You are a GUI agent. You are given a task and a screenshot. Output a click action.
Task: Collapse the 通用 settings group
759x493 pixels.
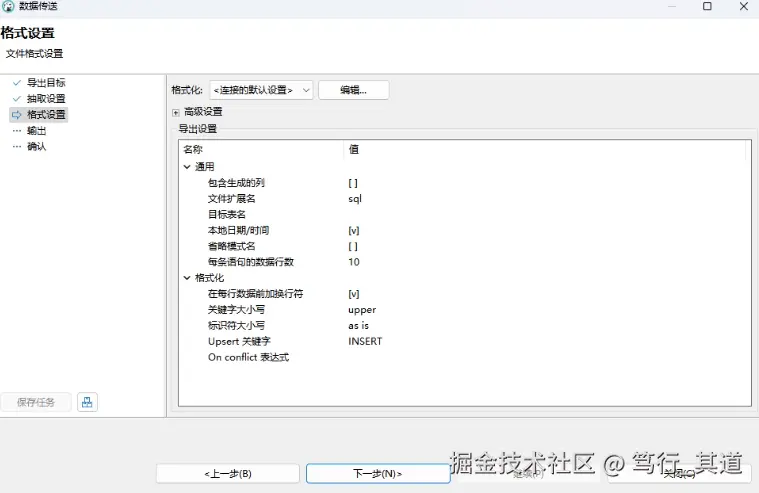(187, 167)
